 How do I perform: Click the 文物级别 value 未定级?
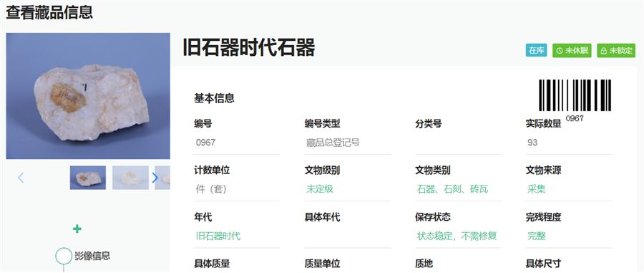pyautogui.click(x=320, y=189)
